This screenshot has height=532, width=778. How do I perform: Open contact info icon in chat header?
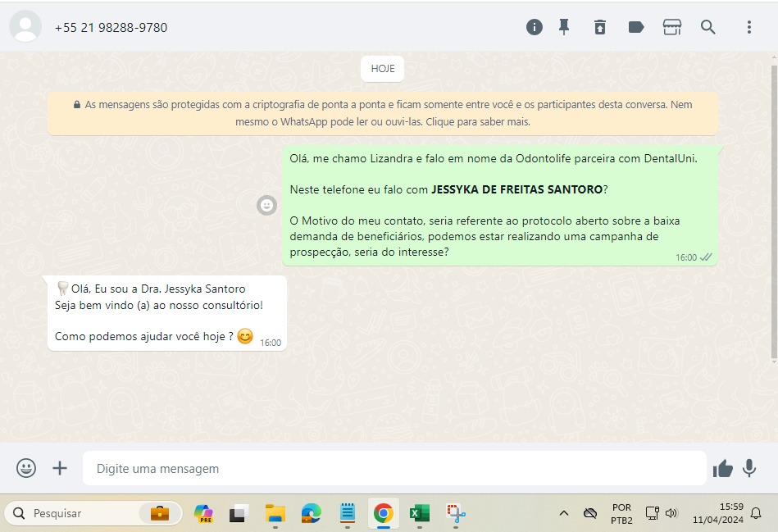[534, 27]
